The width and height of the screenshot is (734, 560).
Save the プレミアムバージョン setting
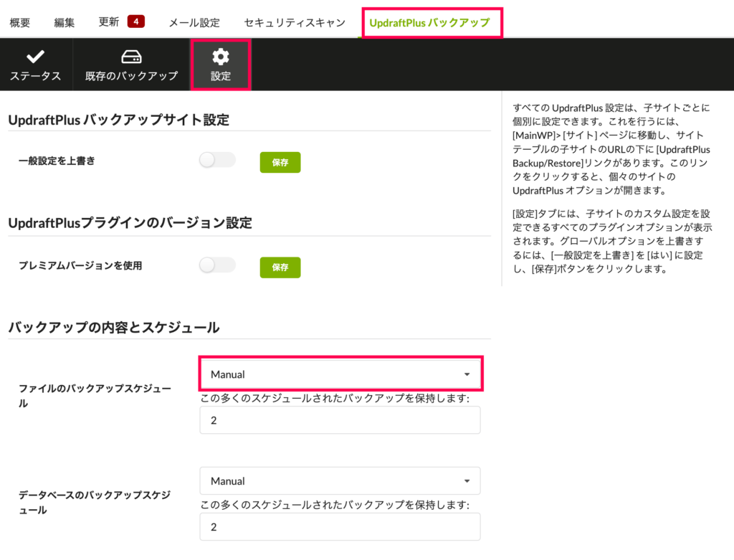pos(280,267)
